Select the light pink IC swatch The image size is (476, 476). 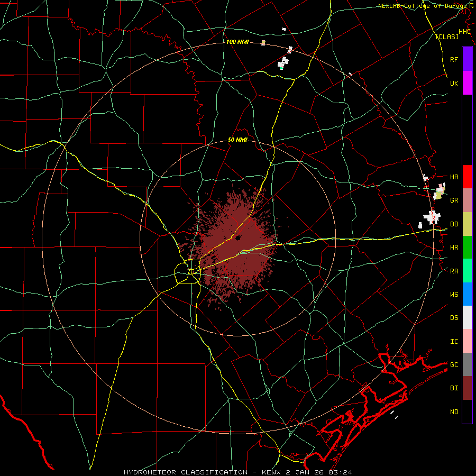pos(467,341)
